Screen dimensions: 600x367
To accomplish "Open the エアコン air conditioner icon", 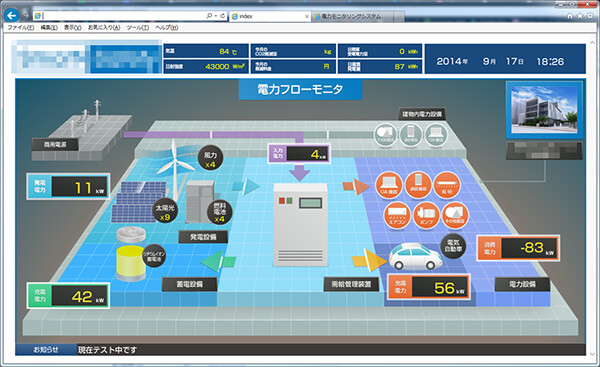I will tap(397, 215).
